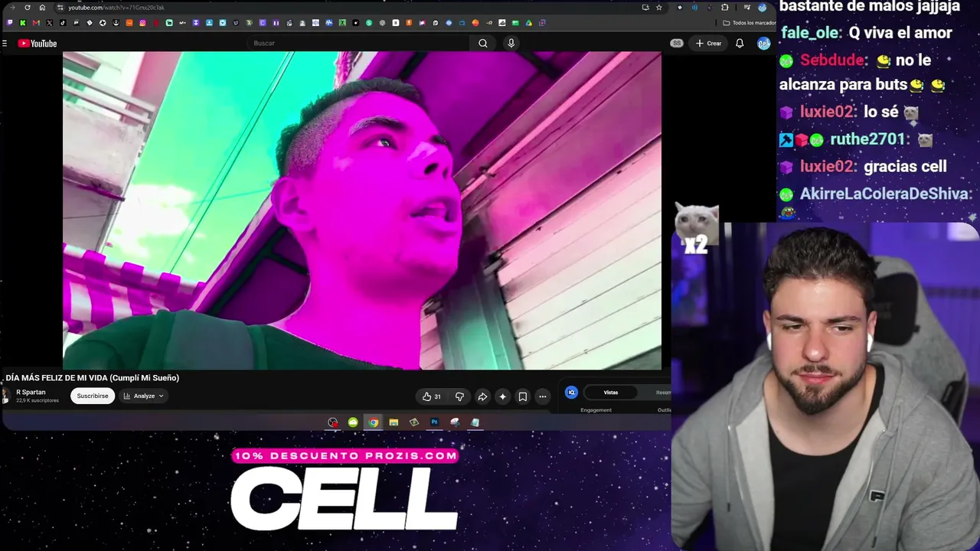This screenshot has height=551, width=980.
Task: Open the browser extensions puzzle icon
Action: [x=725, y=8]
